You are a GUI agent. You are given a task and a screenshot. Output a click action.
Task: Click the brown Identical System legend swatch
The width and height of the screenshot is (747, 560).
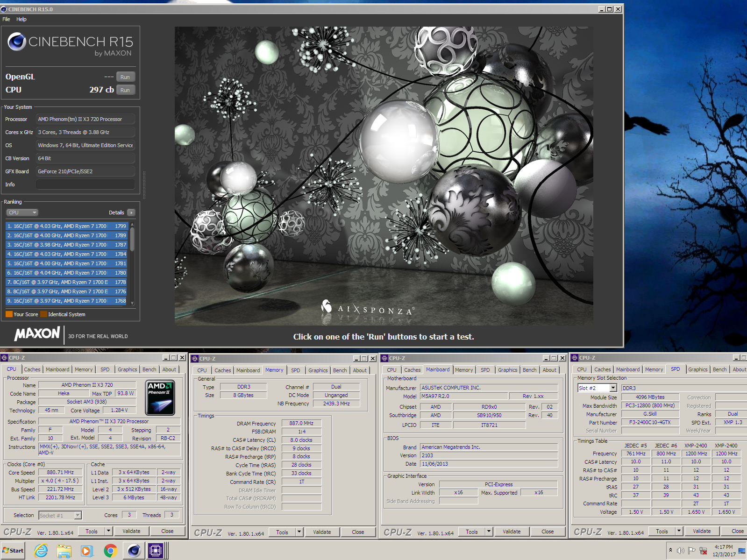(43, 314)
